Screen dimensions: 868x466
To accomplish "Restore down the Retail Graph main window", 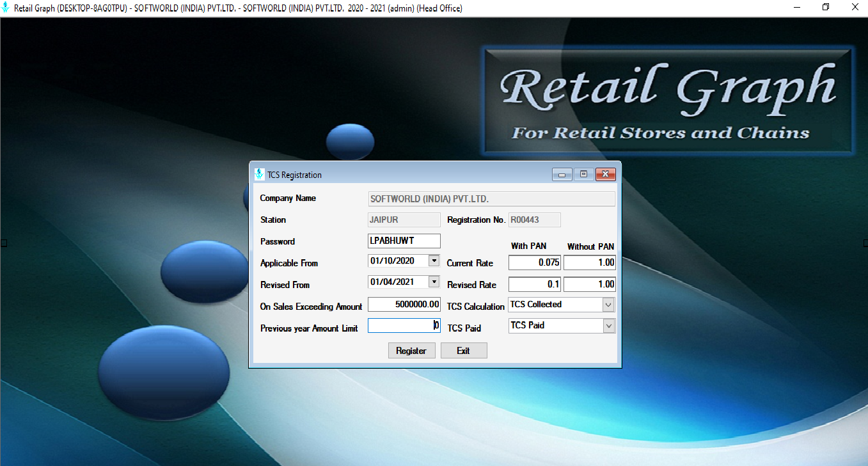I will [826, 8].
